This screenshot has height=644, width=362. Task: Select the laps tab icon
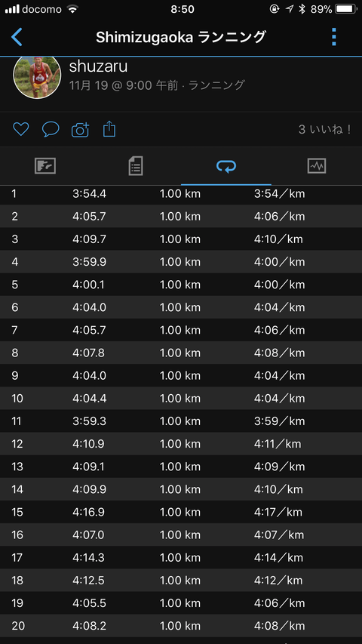(x=226, y=166)
